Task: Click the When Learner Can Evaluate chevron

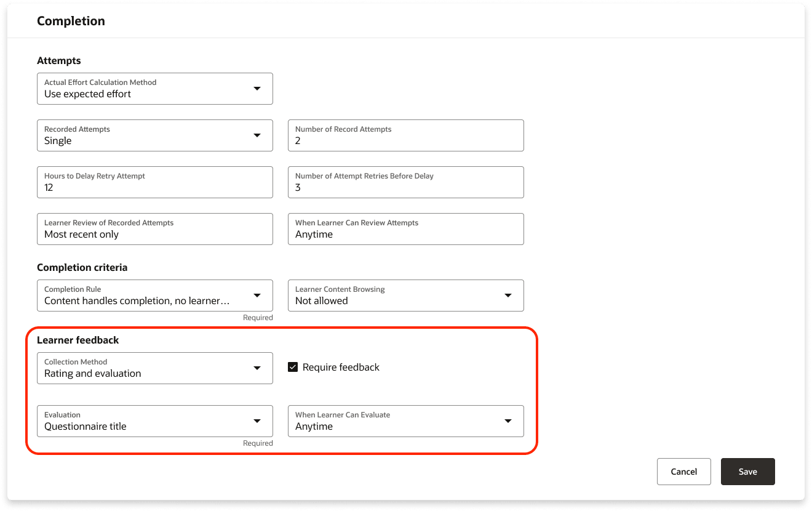Action: pos(508,421)
